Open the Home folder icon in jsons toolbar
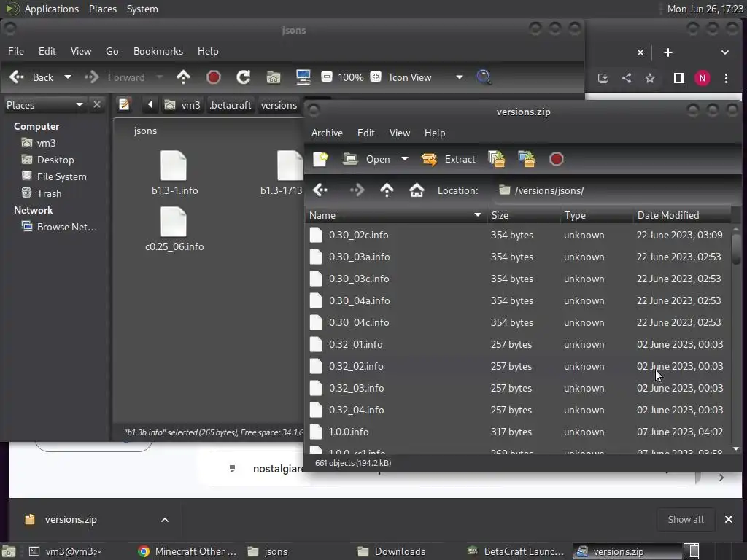747x560 pixels. click(x=274, y=77)
